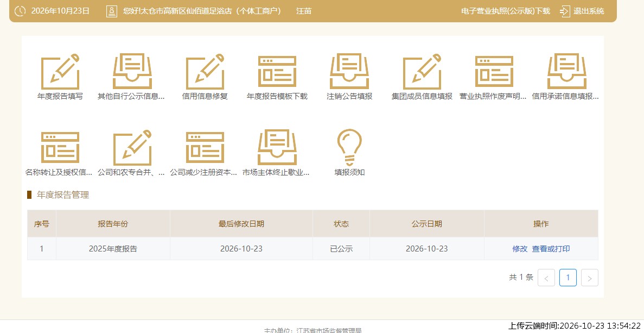Image resolution: width=644 pixels, height=333 pixels.
Task: Open the 年度报告填写 icon
Action: coord(60,72)
